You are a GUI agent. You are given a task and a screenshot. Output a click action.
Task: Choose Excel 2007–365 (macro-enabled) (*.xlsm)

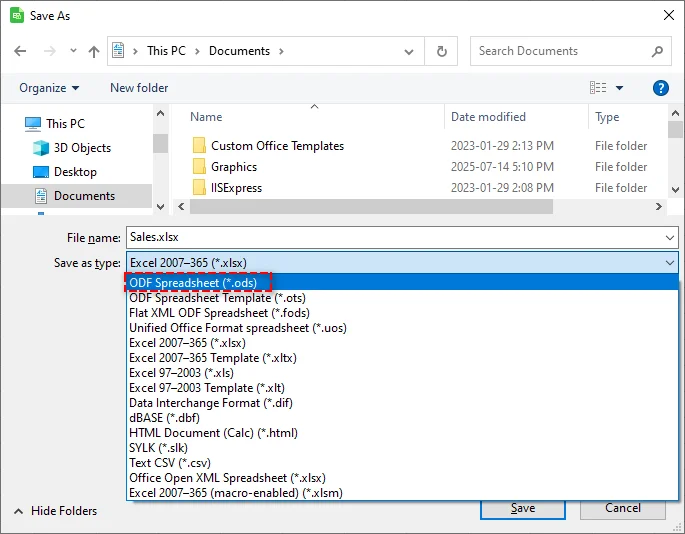pos(402,493)
